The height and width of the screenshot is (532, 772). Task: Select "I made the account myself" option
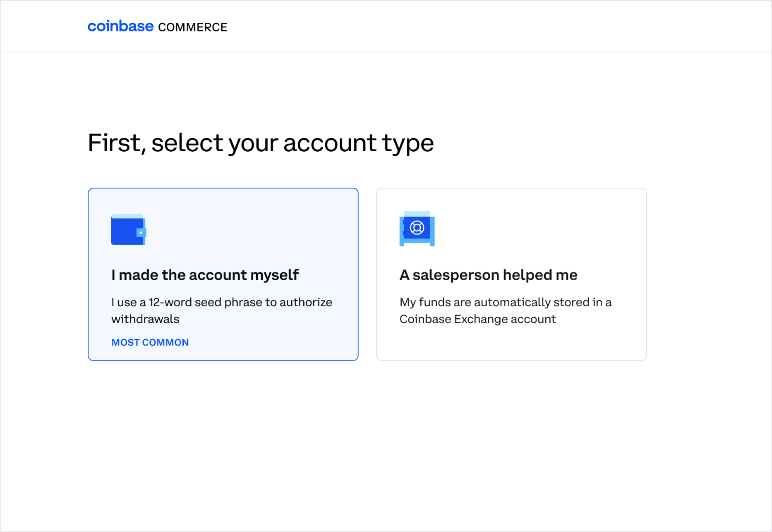coord(205,275)
